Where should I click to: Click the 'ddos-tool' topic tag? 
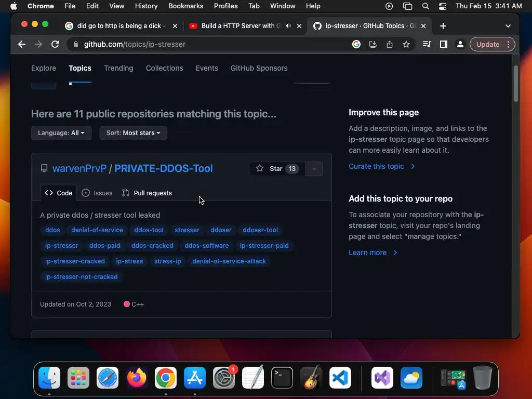149,230
